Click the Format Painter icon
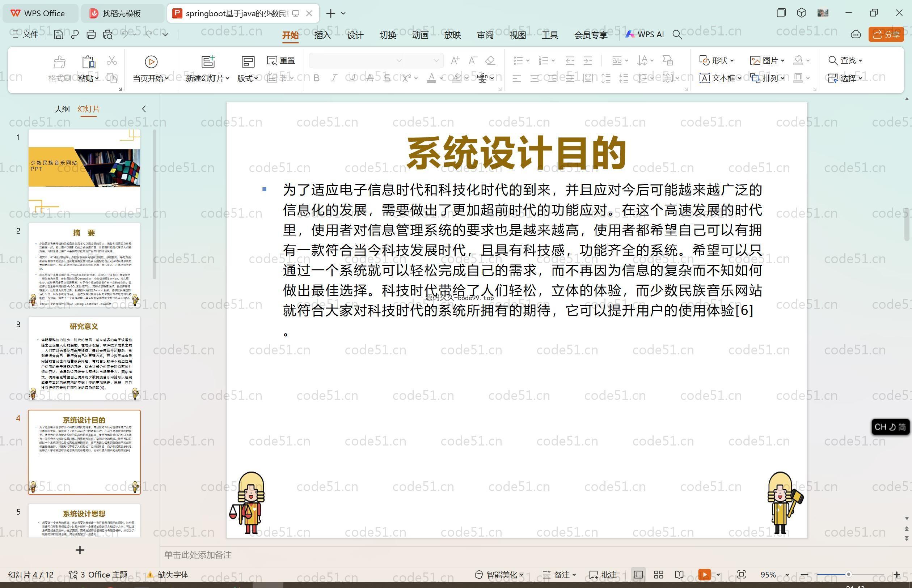 point(59,61)
